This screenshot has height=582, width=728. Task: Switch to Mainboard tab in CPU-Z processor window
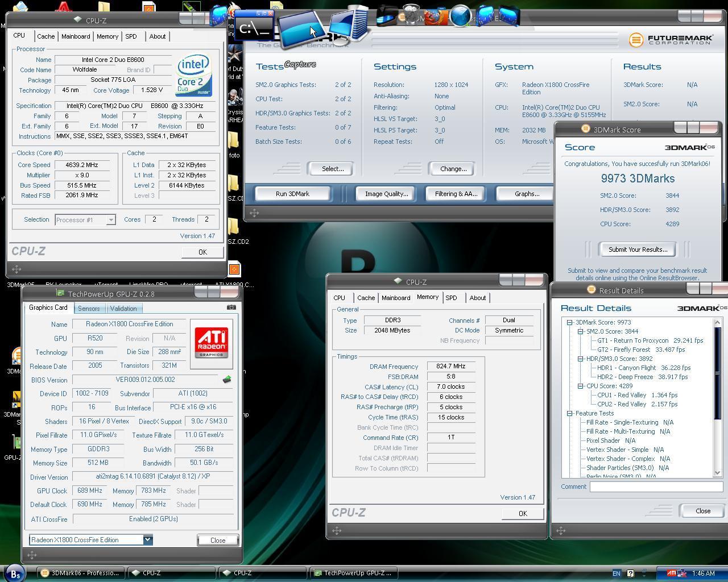[76, 36]
